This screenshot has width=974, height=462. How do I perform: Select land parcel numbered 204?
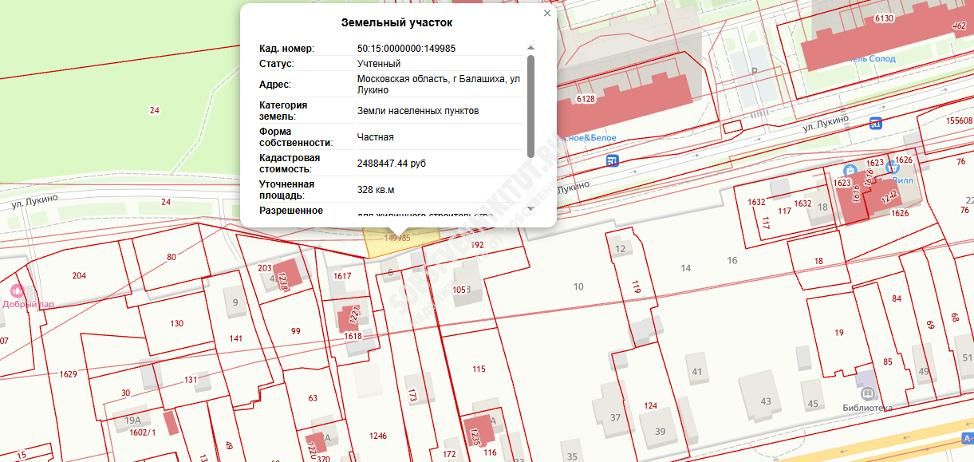tap(79, 275)
